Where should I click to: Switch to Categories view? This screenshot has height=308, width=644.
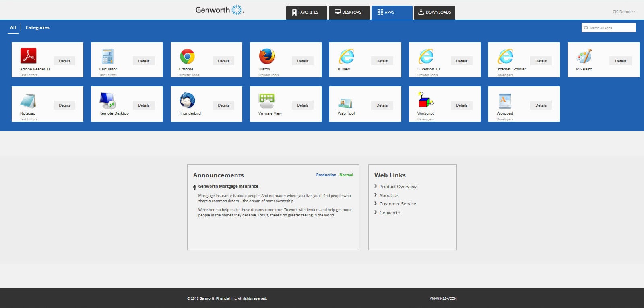click(37, 27)
